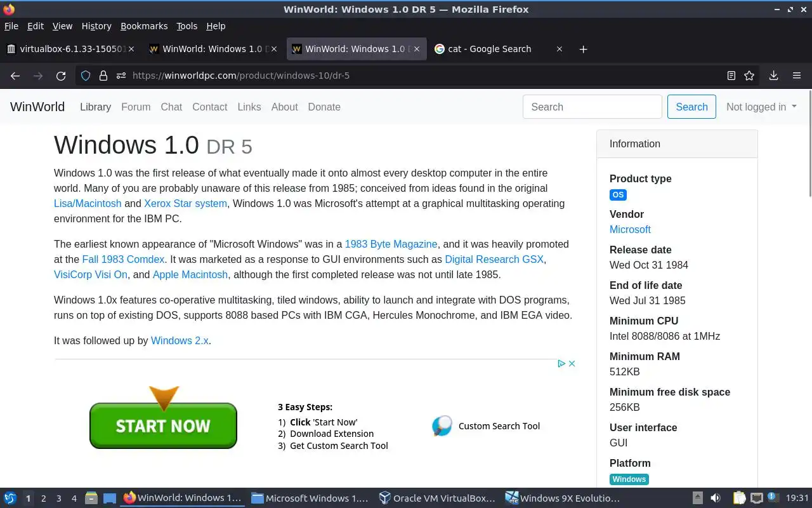This screenshot has width=812, height=508.
Task: Open the tracking protection shield icon
Action: pos(85,76)
